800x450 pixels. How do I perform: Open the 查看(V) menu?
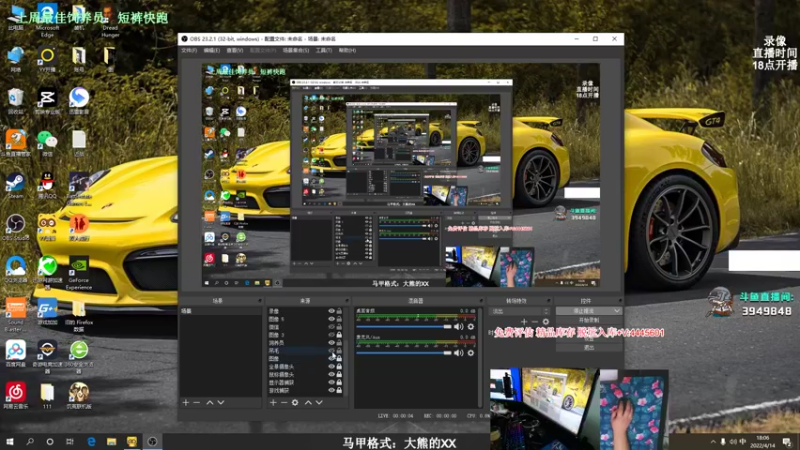(x=234, y=51)
